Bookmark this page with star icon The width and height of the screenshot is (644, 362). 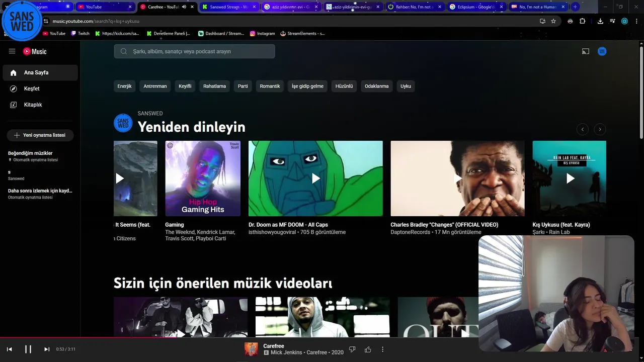pyautogui.click(x=553, y=21)
